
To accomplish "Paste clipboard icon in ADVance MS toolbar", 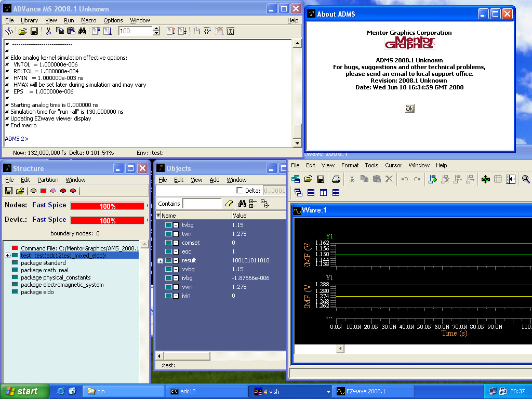I will tap(71, 31).
